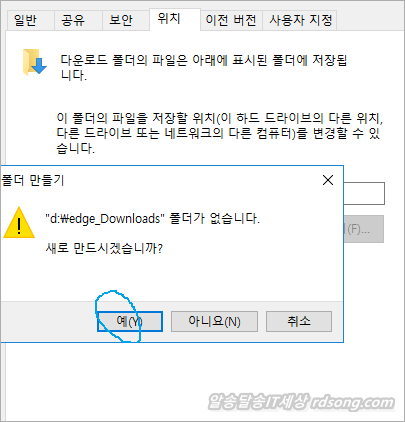405x422 pixels.
Task: Click the 새로 만드시겠습니까? prompt text
Action: (x=104, y=248)
